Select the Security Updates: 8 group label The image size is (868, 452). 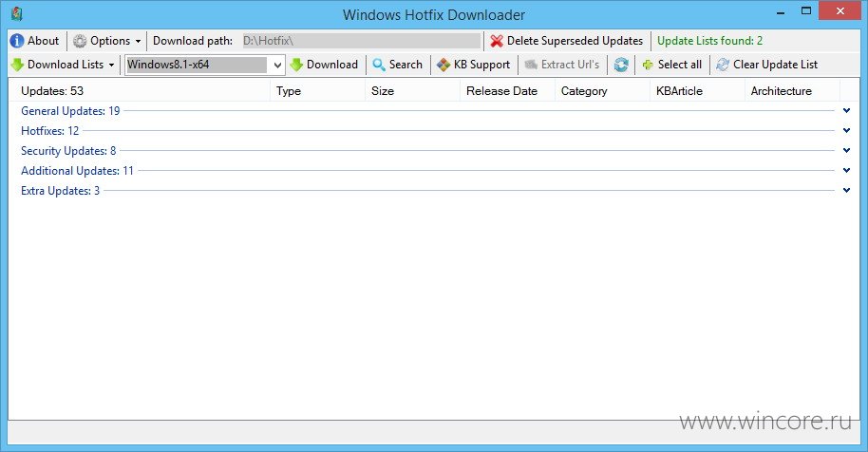pyautogui.click(x=68, y=150)
